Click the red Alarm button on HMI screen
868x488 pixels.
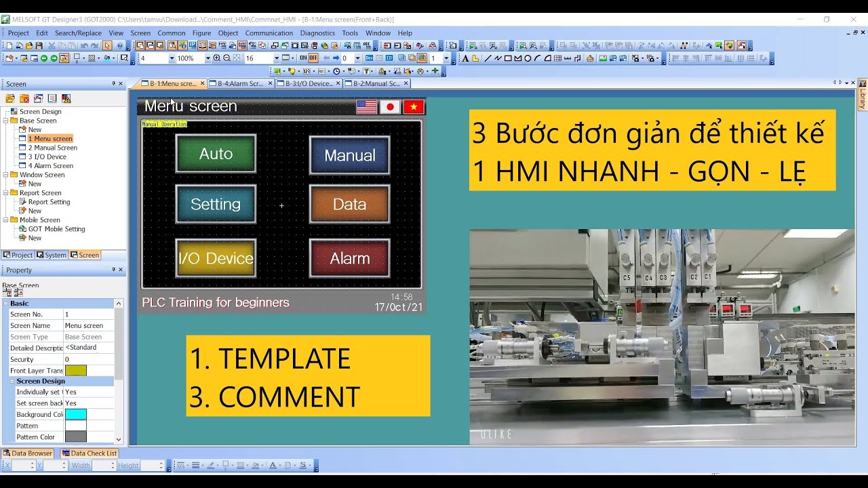point(349,258)
